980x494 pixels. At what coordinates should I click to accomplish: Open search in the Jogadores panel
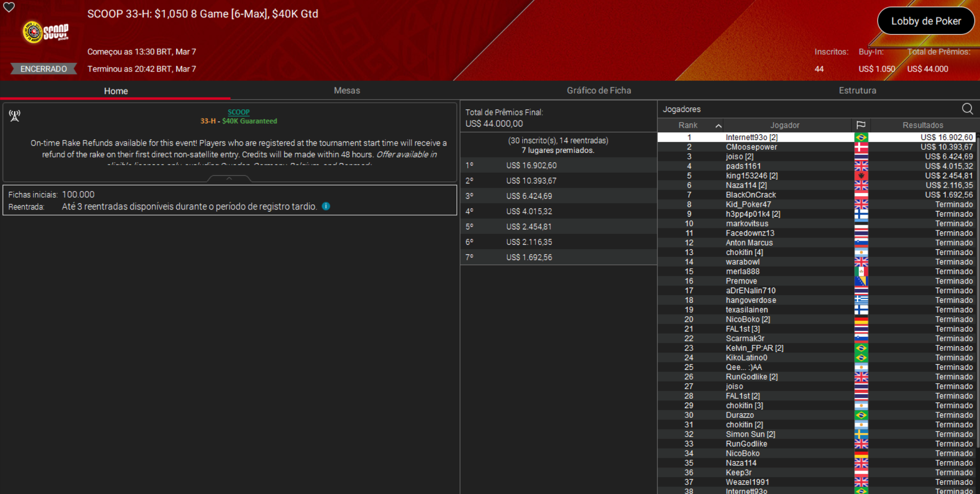967,109
